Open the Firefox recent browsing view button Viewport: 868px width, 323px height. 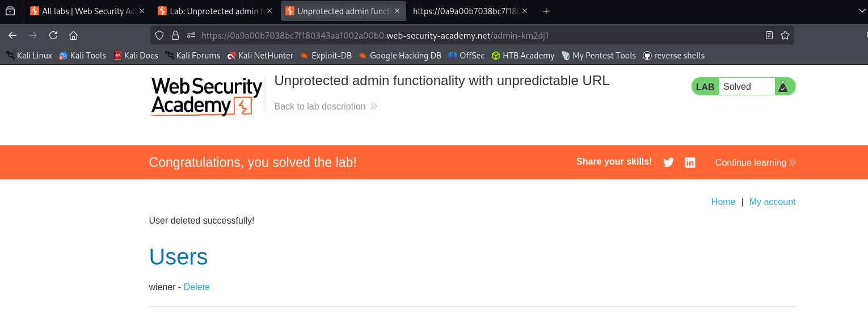(x=10, y=11)
